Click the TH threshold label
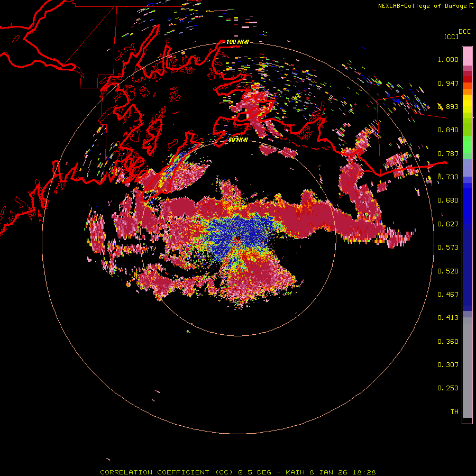476x476 pixels. 454,412
